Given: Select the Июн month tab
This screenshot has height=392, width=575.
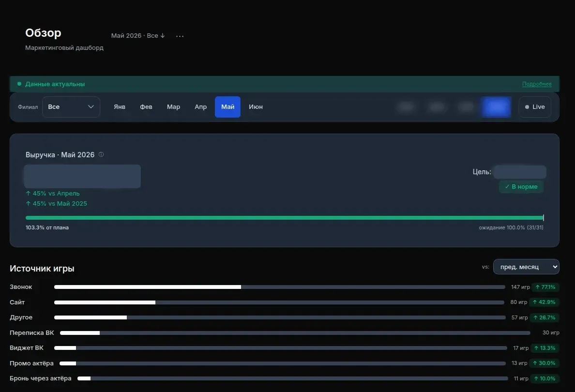Looking at the screenshot, I should 256,106.
